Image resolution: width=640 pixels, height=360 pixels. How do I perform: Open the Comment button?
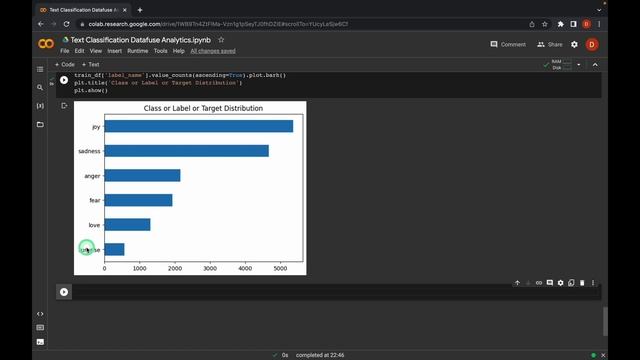click(x=508, y=44)
